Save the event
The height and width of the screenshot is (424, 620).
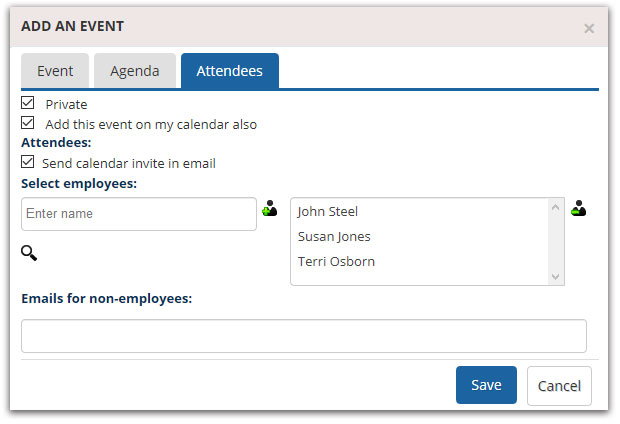[486, 385]
